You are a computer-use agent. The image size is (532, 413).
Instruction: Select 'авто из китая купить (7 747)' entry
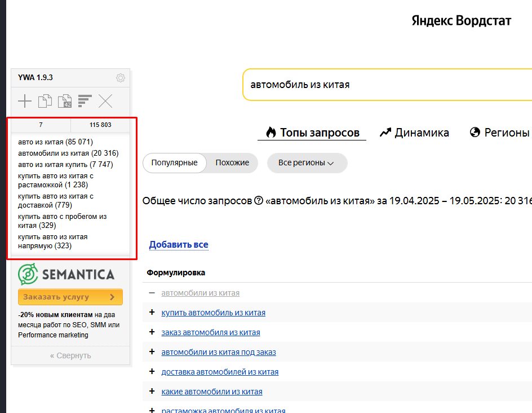[65, 164]
